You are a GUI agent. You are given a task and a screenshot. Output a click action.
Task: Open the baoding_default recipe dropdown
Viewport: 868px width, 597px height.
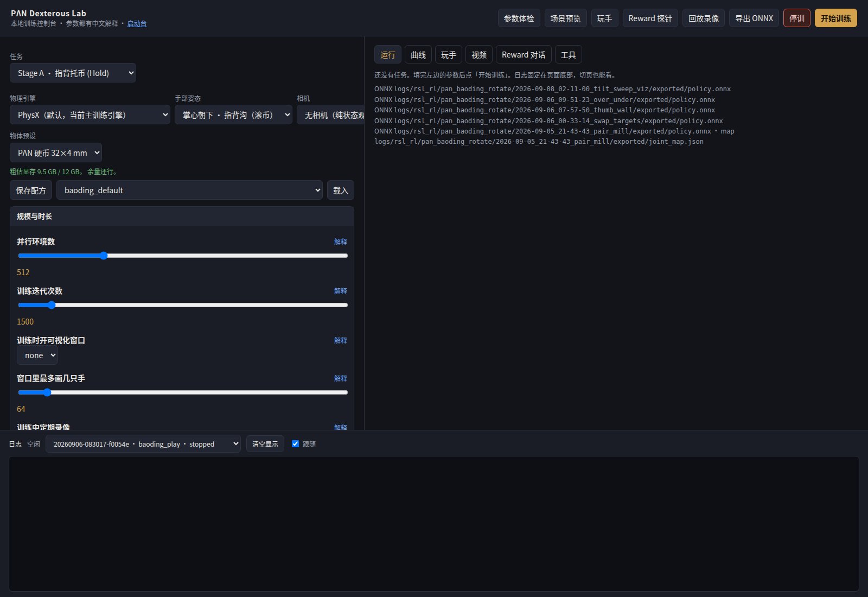[189, 190]
